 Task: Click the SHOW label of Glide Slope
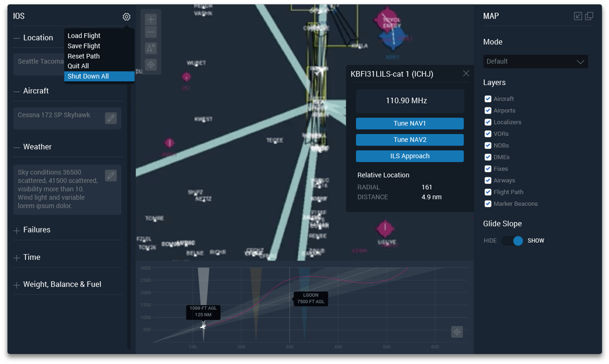pos(535,241)
